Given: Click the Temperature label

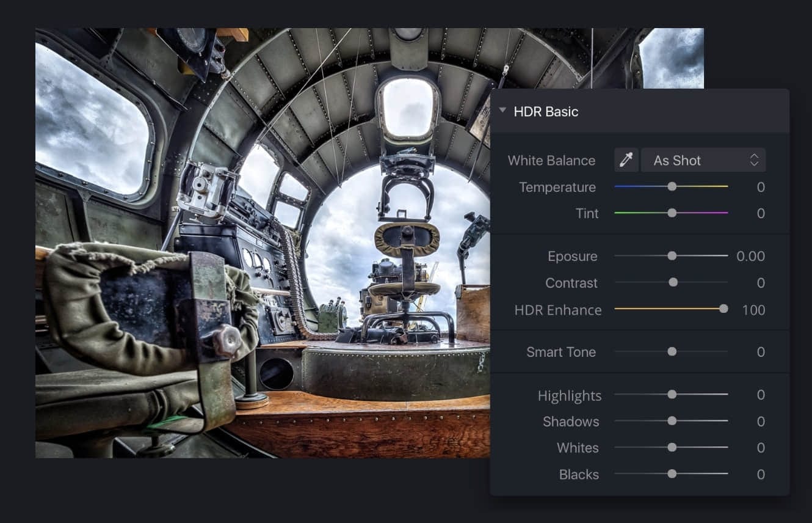Looking at the screenshot, I should tap(557, 187).
